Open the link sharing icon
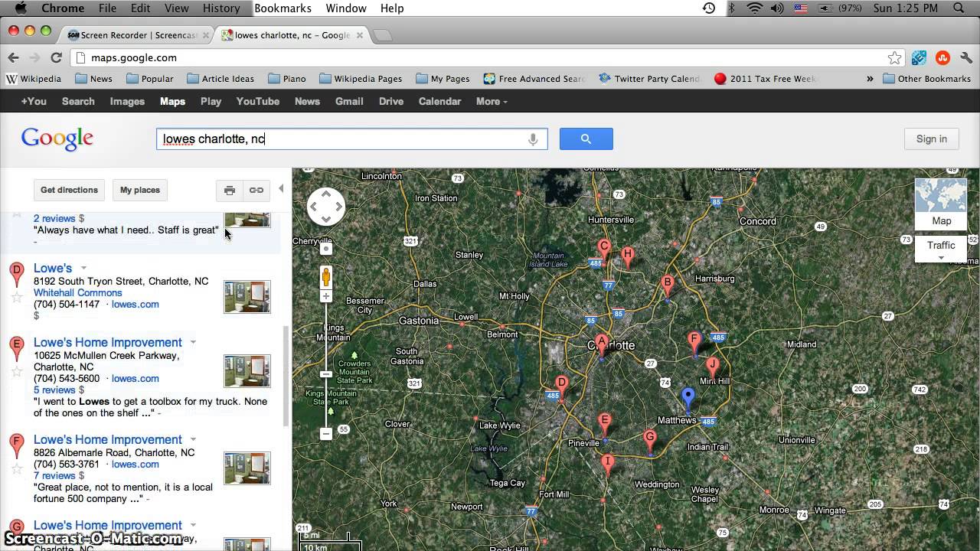This screenshot has height=551, width=980. coord(256,190)
